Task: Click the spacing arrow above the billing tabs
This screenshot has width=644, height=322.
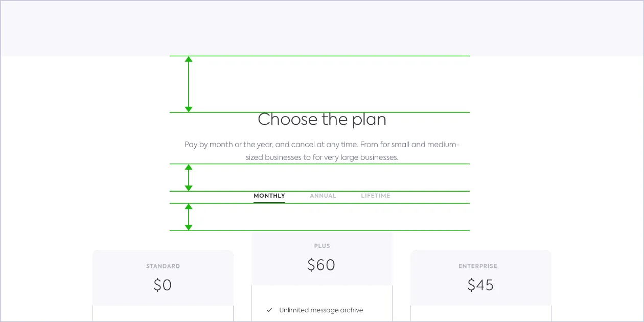Action: click(x=189, y=178)
